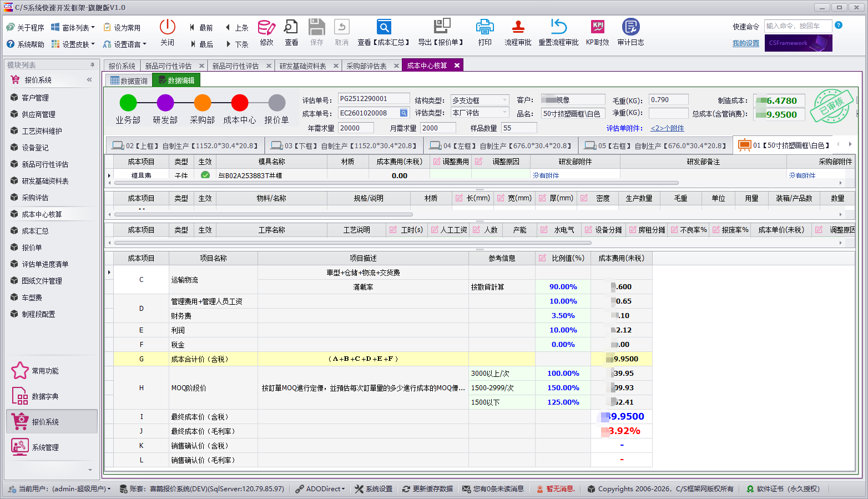Screen dimensions: 868x499
Task: Open current user dropdown in status bar
Action: [59, 489]
